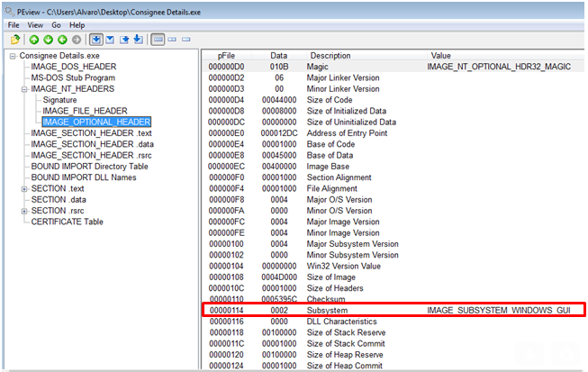Click the PEview magnifier icon in title bar
Viewport: 588px width, 372px height.
(9, 12)
